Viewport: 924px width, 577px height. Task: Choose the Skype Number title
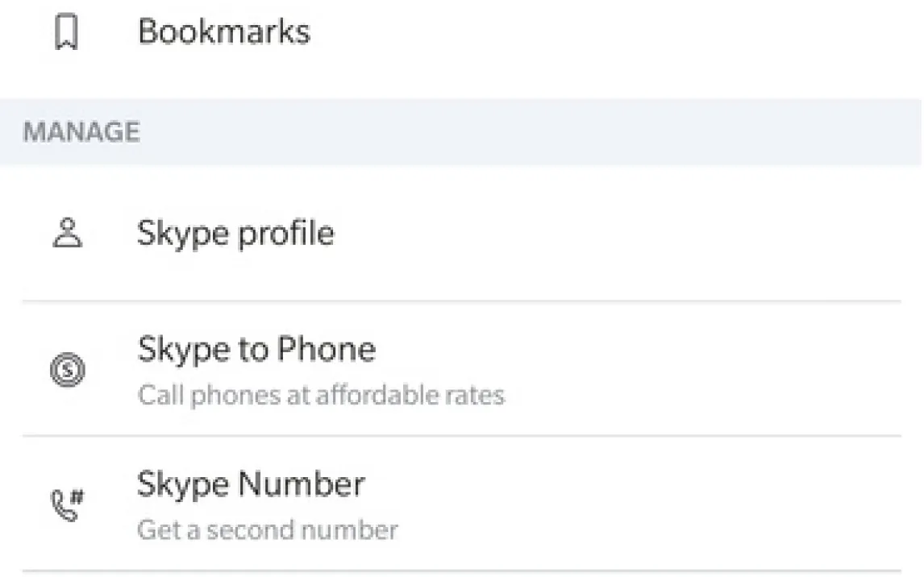(x=251, y=485)
